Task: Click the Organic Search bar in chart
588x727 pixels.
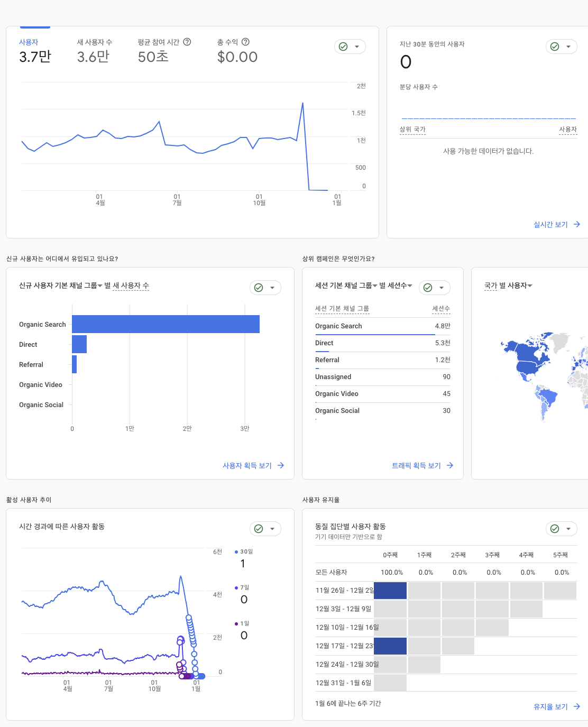Action: [166, 324]
